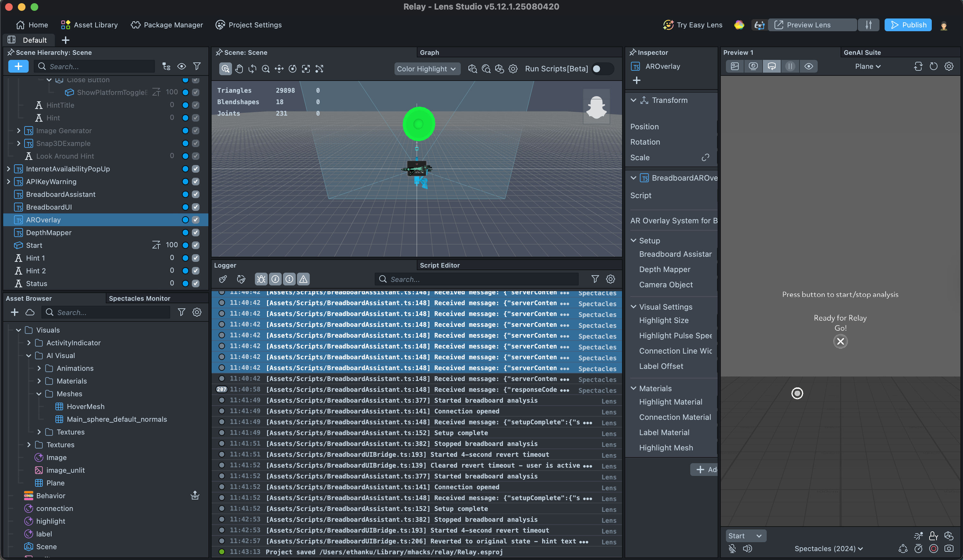
Task: Uncheck the DepthMapper enabled checkbox
Action: click(196, 233)
